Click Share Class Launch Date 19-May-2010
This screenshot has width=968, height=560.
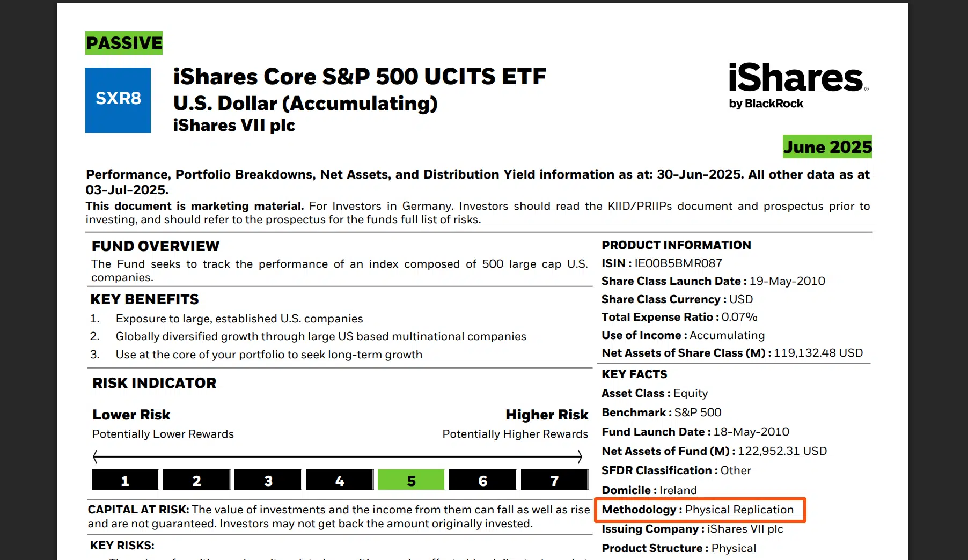click(x=713, y=281)
